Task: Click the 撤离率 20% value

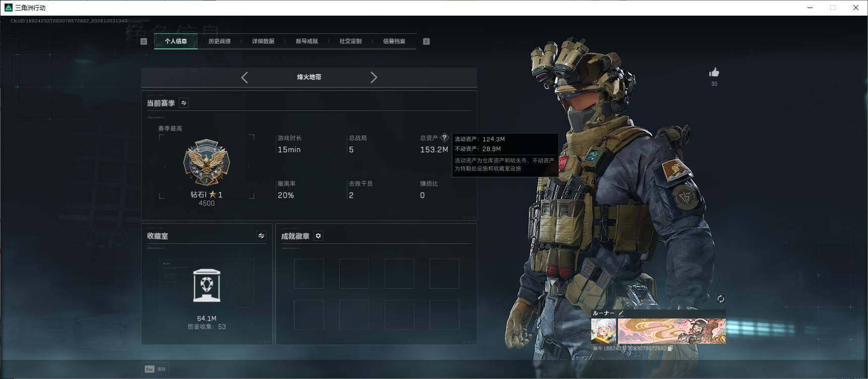Action: point(286,195)
